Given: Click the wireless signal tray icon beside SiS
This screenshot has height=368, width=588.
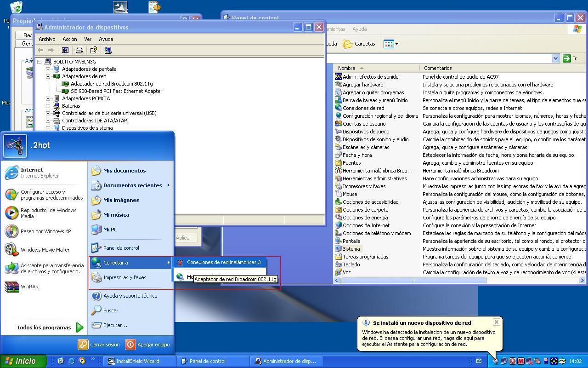Looking at the screenshot, I should tap(554, 361).
